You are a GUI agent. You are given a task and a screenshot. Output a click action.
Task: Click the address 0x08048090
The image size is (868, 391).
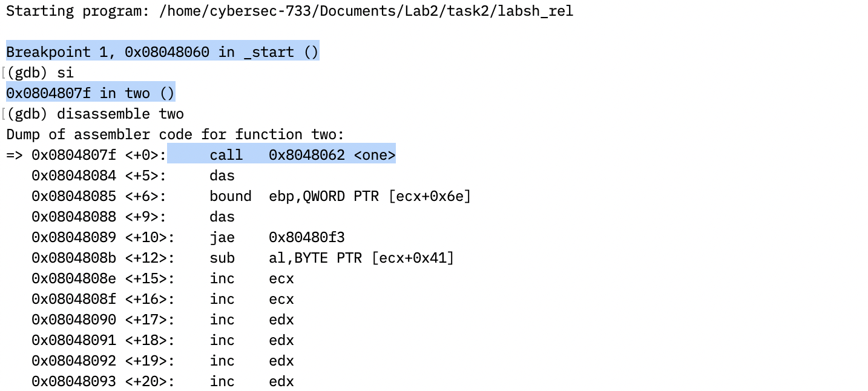[x=73, y=320]
